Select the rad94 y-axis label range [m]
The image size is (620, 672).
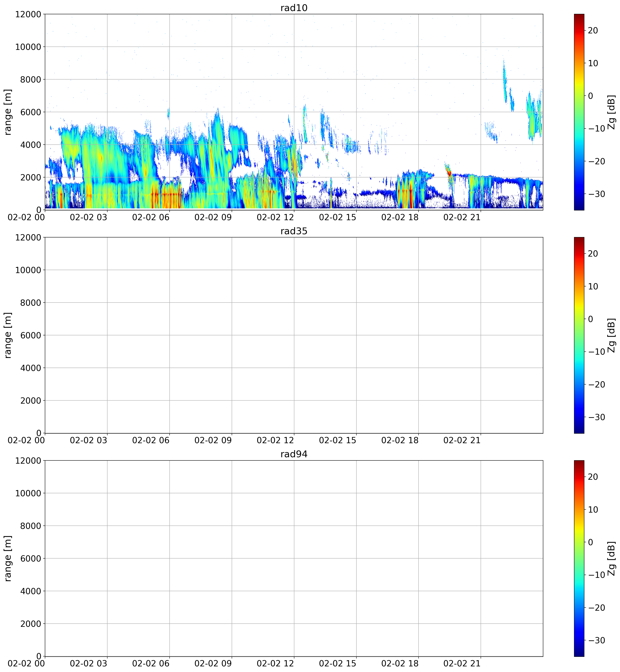coord(8,558)
